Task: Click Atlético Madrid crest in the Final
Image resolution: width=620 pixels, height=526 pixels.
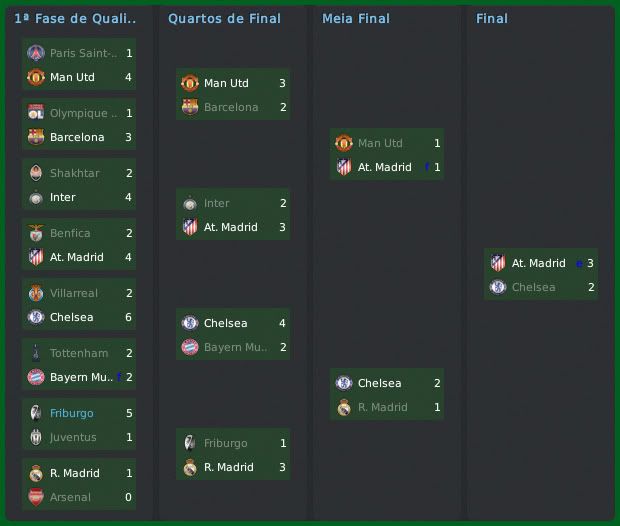Action: [x=498, y=263]
